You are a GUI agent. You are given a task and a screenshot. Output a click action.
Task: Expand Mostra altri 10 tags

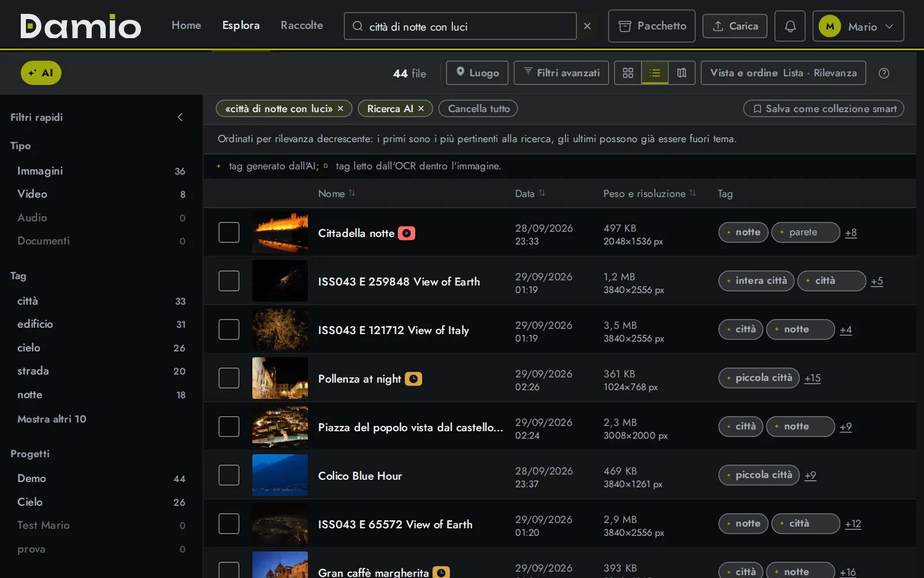point(51,419)
